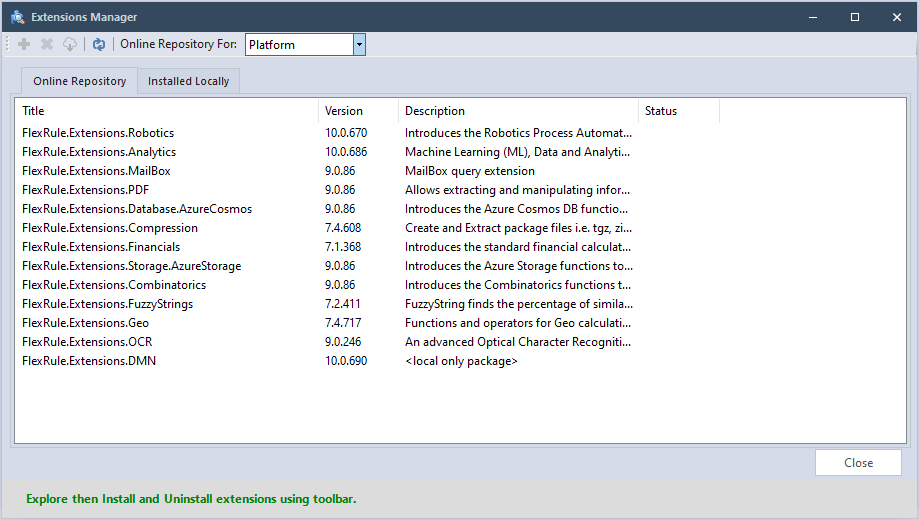This screenshot has width=919, height=520.
Task: Sort by the Description column header
Action: coord(518,111)
